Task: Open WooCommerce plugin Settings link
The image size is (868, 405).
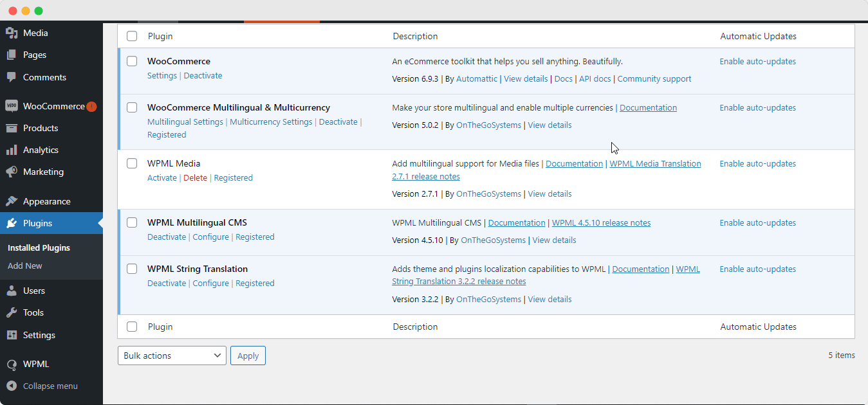Action: pyautogui.click(x=162, y=75)
